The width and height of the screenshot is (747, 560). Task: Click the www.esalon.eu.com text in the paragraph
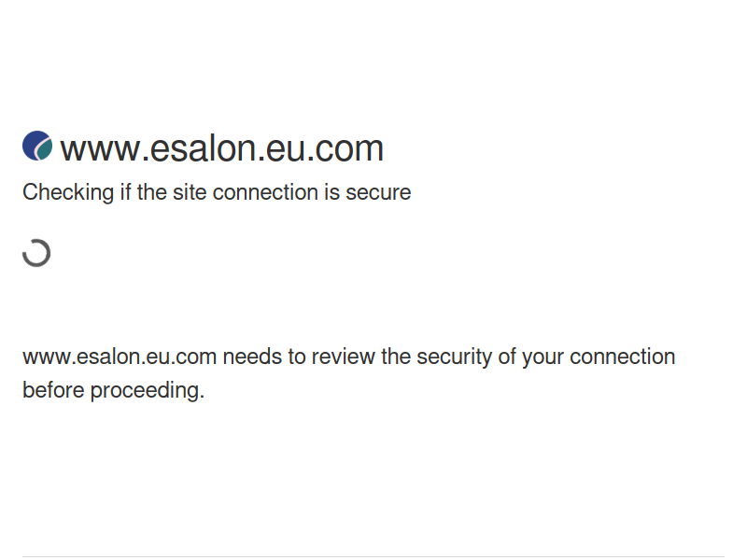coord(120,357)
